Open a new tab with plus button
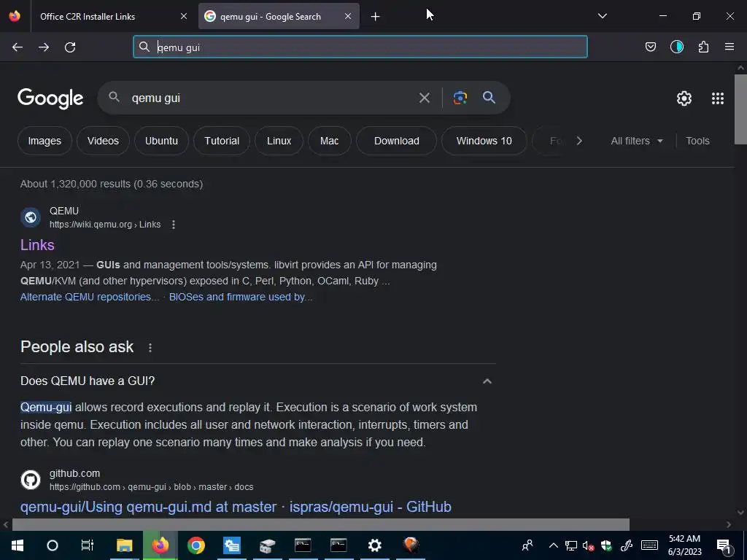Viewport: 747px width, 560px height. click(x=376, y=17)
